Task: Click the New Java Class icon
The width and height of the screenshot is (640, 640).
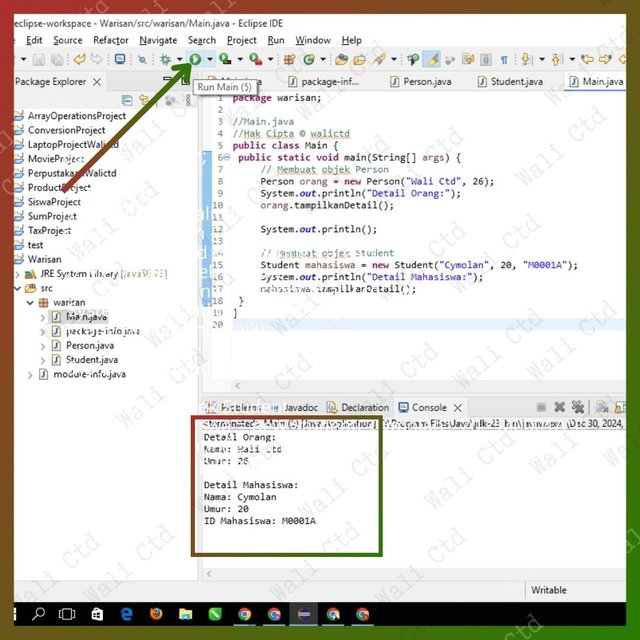Action: pyautogui.click(x=309, y=60)
